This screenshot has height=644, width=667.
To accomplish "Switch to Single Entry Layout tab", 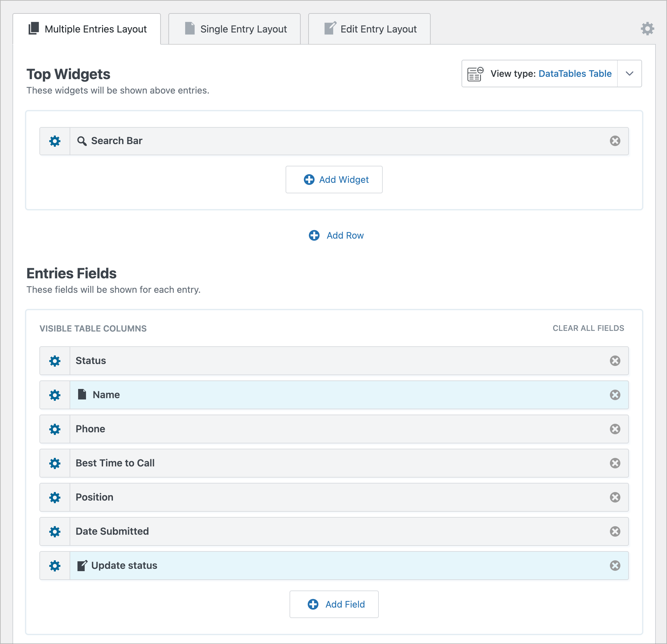I will 234,29.
